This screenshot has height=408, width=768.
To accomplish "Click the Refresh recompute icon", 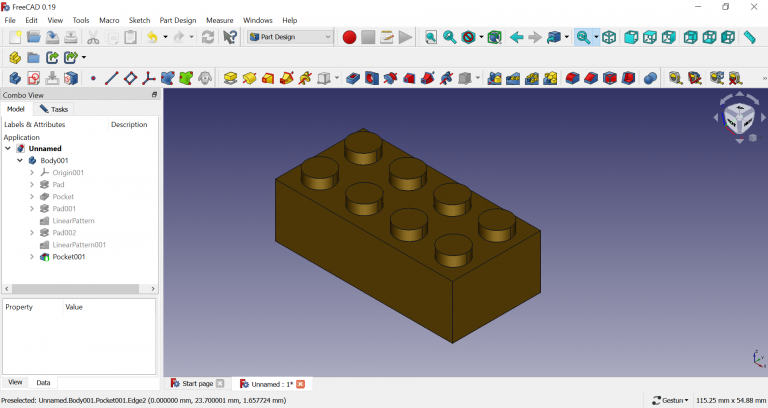I will point(207,37).
